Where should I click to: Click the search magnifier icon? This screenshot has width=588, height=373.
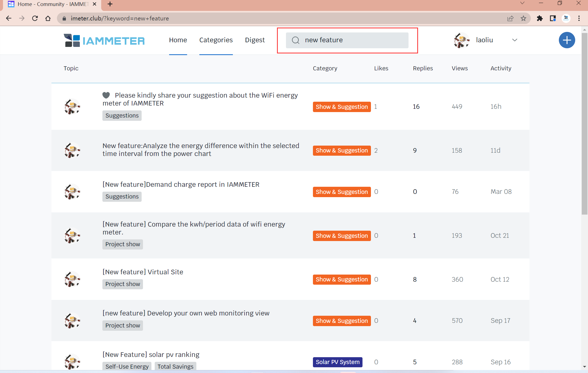pyautogui.click(x=295, y=40)
